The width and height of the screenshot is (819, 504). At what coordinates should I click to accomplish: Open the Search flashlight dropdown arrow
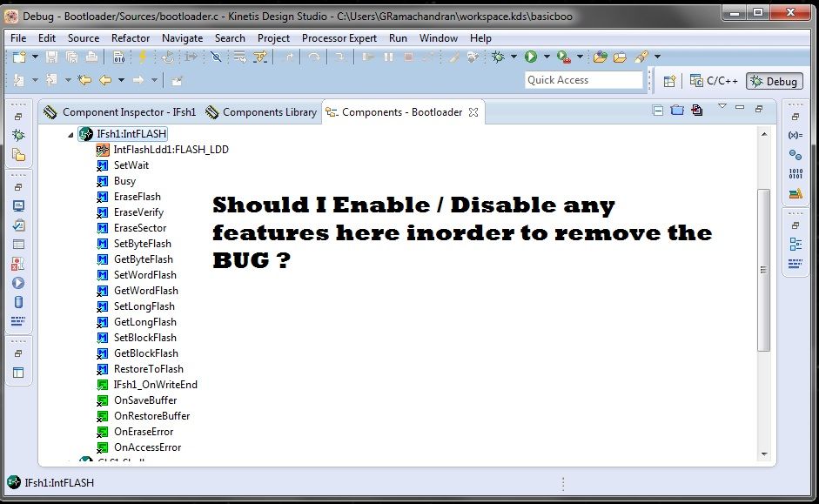(657, 57)
